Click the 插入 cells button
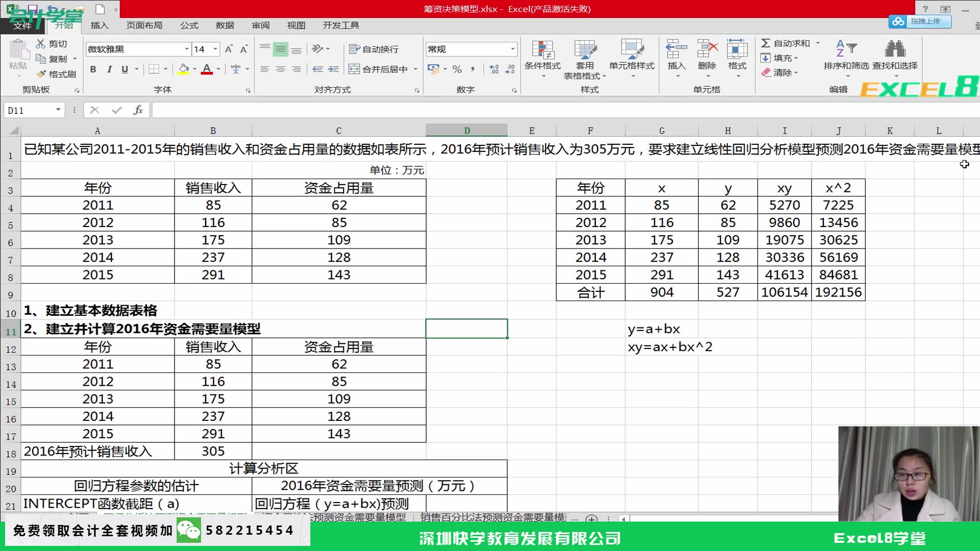This screenshot has height=551, width=980. click(676, 58)
